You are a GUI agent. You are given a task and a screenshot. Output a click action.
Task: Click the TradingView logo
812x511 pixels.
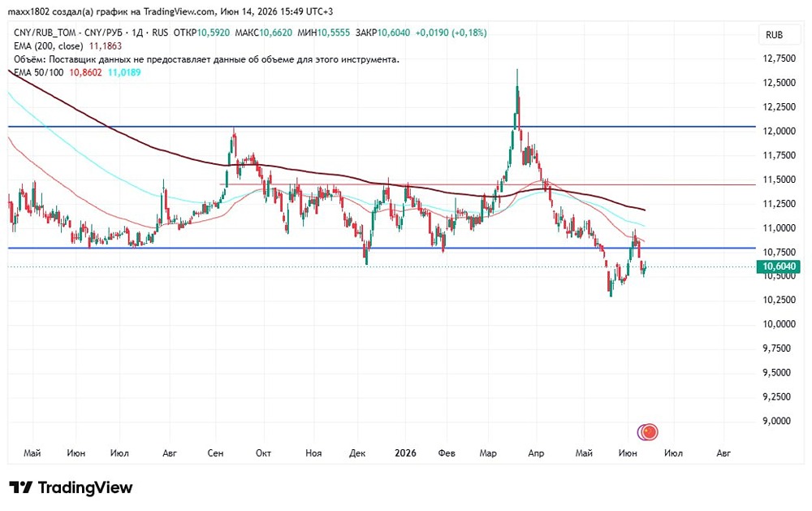tap(71, 487)
